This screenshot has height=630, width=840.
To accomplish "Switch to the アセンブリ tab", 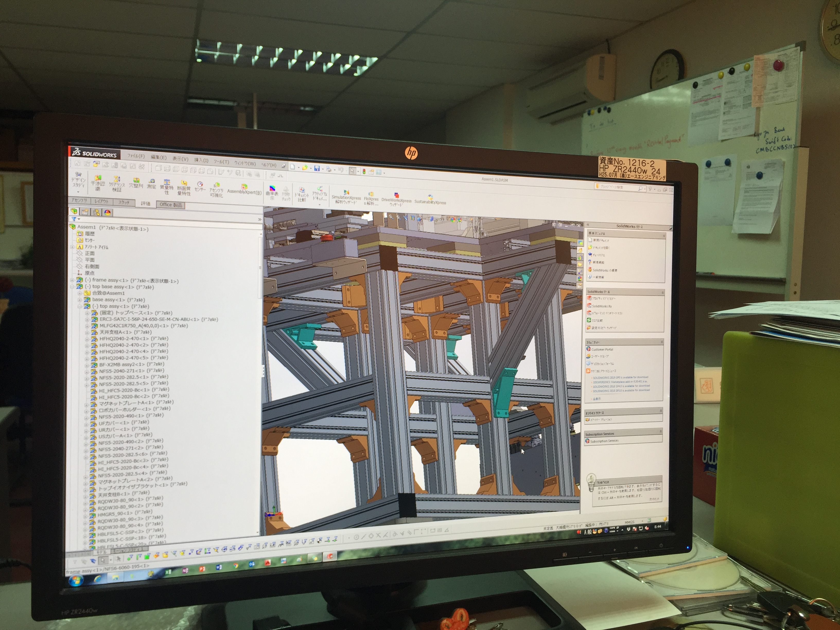I will 79,200.
